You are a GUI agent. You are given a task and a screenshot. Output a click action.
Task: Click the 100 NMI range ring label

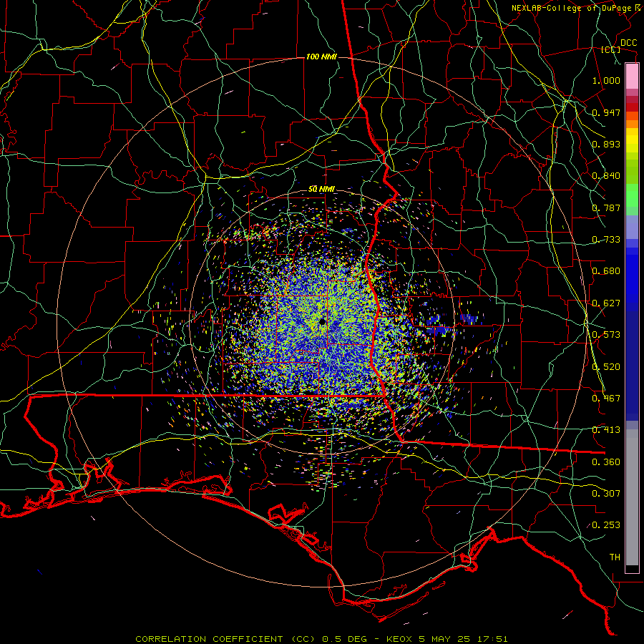click(x=321, y=57)
